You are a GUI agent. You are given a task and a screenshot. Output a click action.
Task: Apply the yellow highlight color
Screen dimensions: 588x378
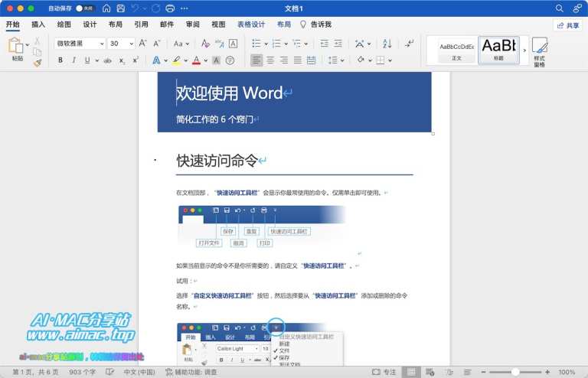click(x=176, y=60)
